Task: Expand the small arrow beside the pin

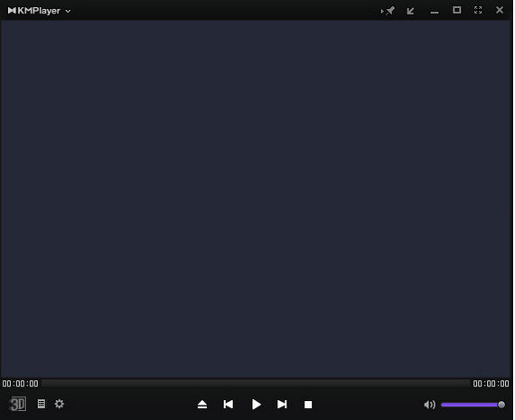Action: click(382, 11)
